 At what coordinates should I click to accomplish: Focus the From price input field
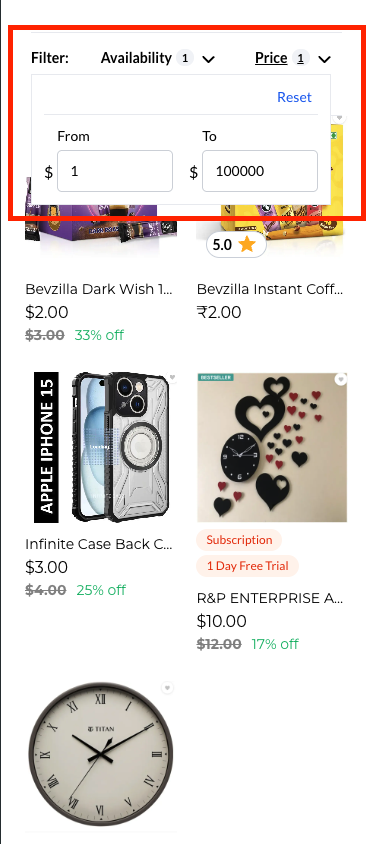pos(115,171)
